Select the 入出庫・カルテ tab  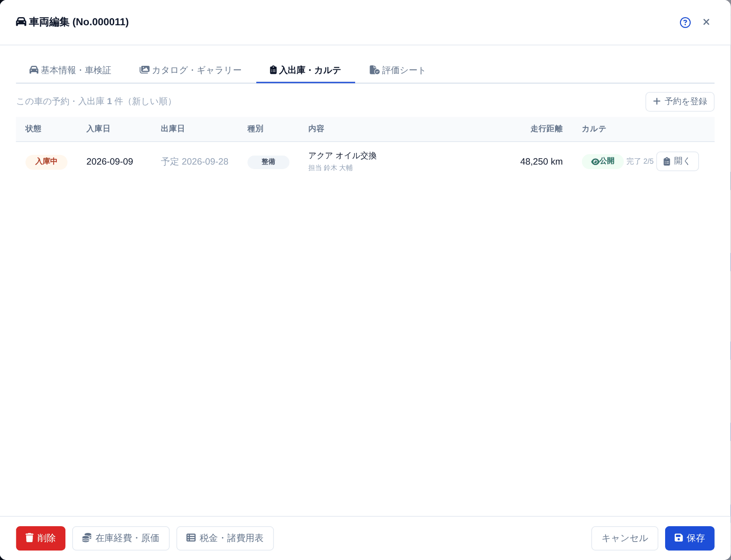pos(305,70)
